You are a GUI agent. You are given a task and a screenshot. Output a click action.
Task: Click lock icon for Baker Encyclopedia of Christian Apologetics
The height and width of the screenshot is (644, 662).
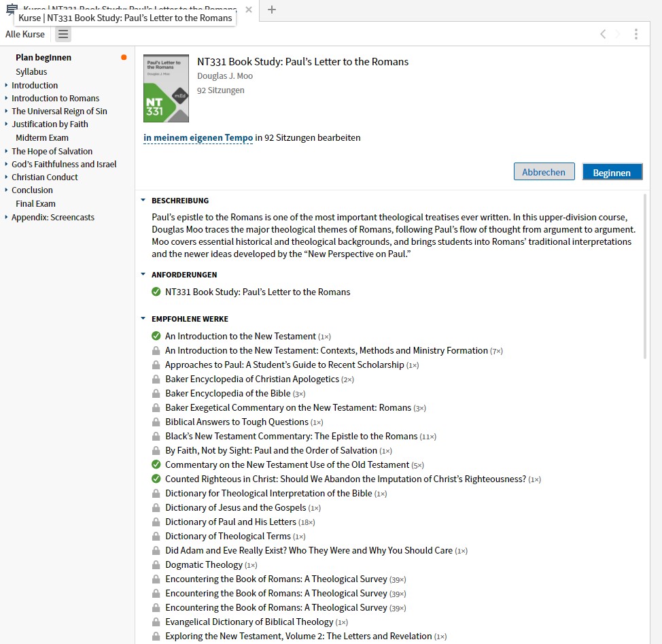[156, 379]
